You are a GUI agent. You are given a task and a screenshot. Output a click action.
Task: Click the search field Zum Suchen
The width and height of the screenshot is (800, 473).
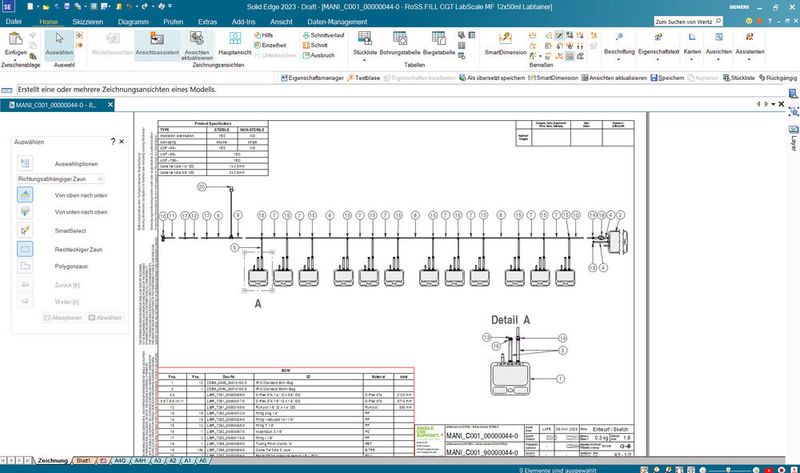[684, 21]
